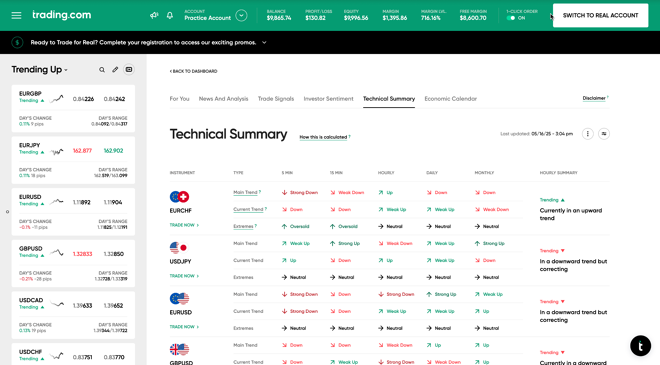660x365 pixels.
Task: Click Trade Now under EURCHF
Action: pyautogui.click(x=184, y=225)
